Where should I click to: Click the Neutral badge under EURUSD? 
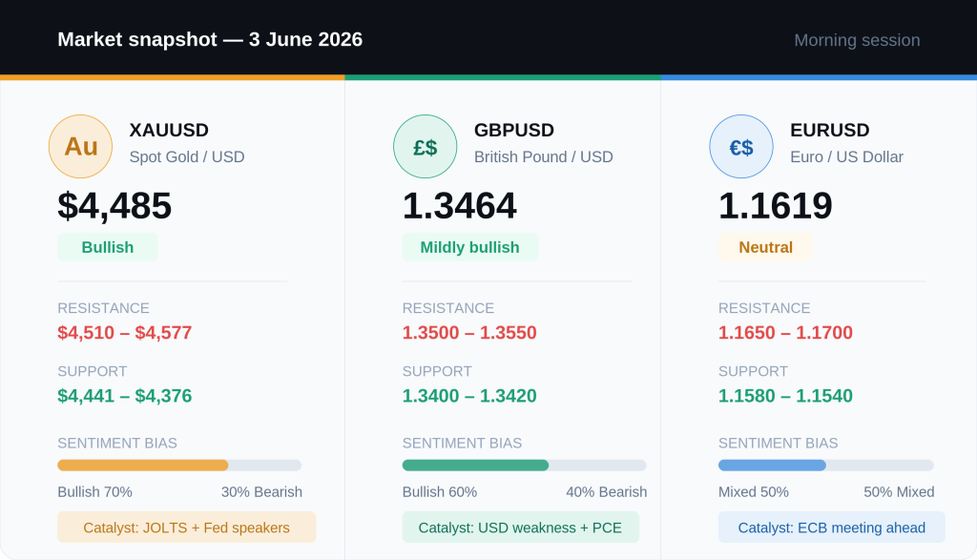766,247
